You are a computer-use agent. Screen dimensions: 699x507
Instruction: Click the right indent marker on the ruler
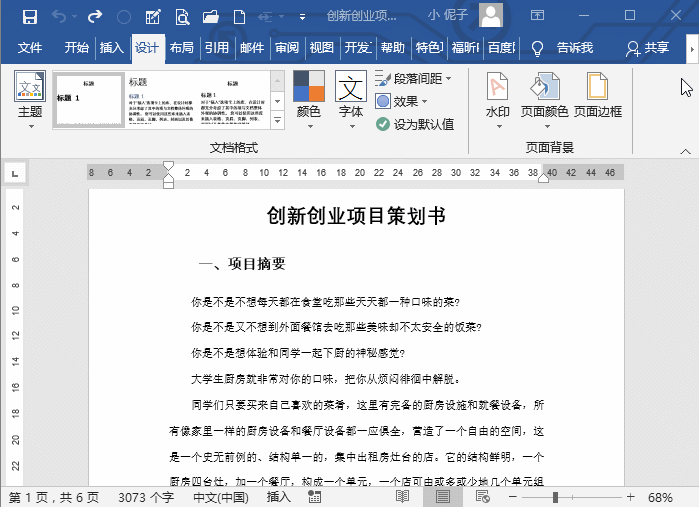pyautogui.click(x=543, y=178)
